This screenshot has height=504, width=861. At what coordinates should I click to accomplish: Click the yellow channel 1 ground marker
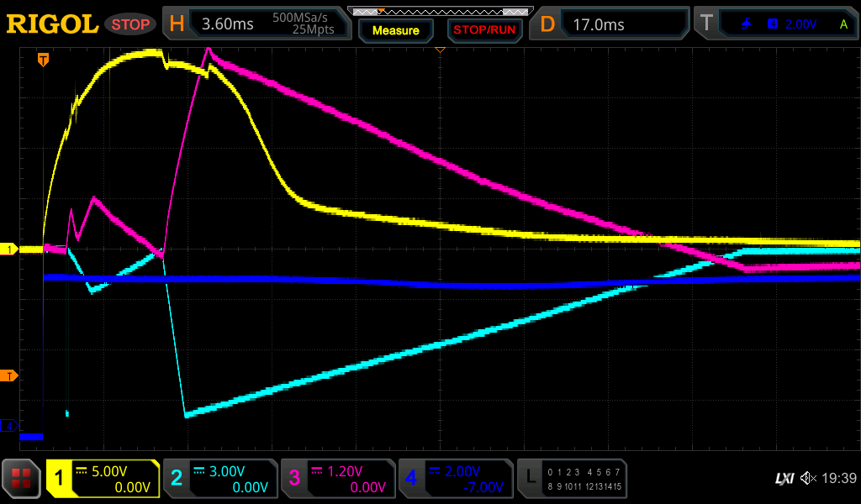9,249
